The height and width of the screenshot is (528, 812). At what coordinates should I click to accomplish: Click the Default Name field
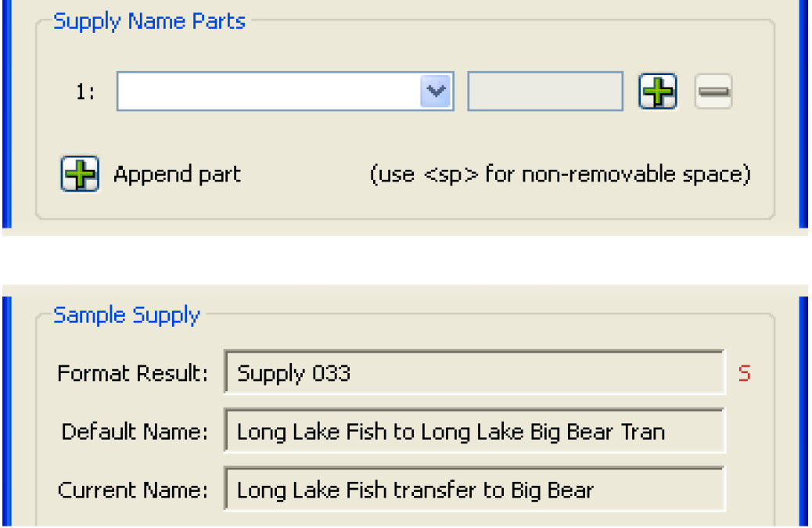pos(474,431)
